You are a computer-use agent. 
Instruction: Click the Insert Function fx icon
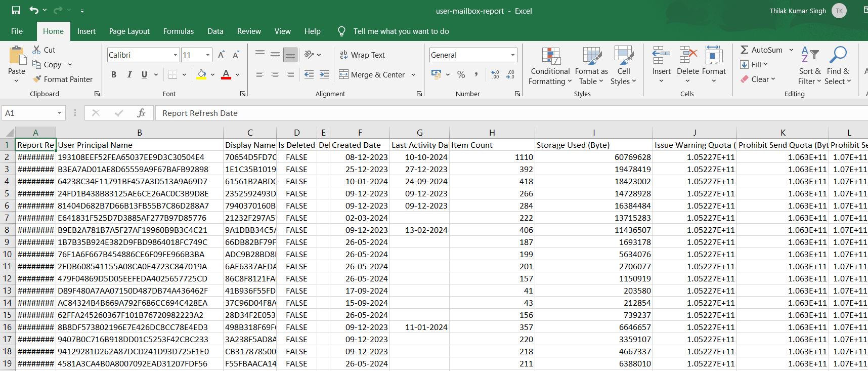click(141, 113)
